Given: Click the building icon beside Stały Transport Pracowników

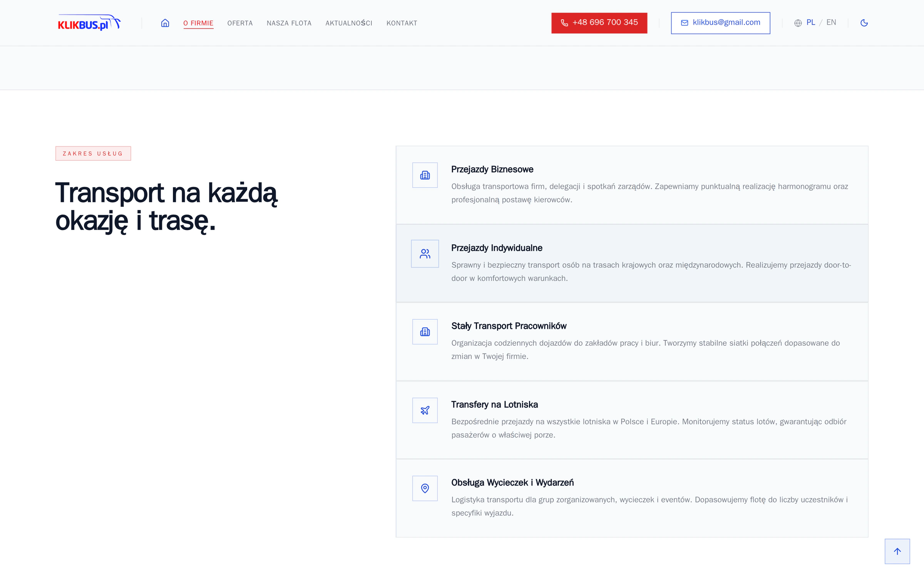Looking at the screenshot, I should tap(425, 332).
